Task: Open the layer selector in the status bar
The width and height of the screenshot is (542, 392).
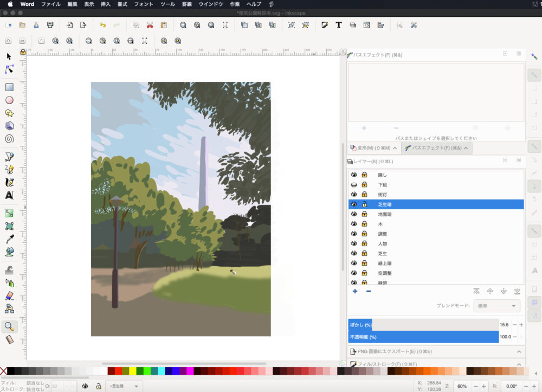Action: coord(125,386)
